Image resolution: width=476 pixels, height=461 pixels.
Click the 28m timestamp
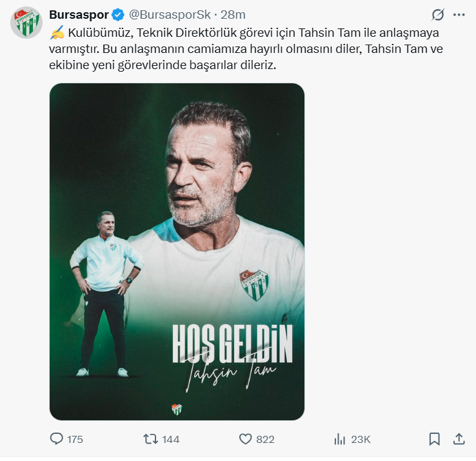233,15
